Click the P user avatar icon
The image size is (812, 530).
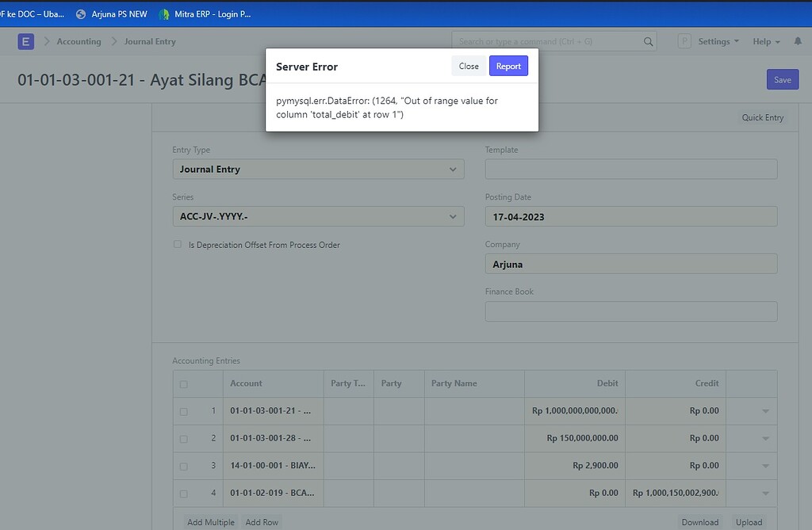click(x=684, y=41)
